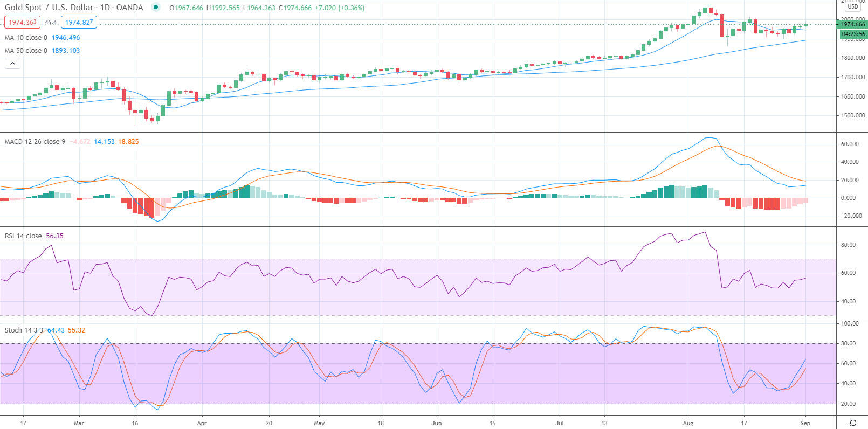Click the 80.00 label on RSI scale
The height and width of the screenshot is (429, 868).
[848, 245]
